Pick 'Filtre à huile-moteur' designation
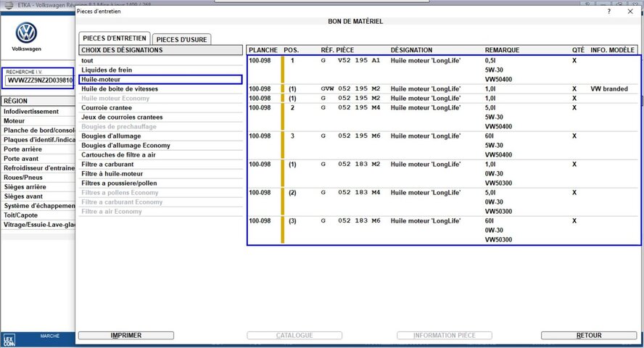 tap(112, 174)
